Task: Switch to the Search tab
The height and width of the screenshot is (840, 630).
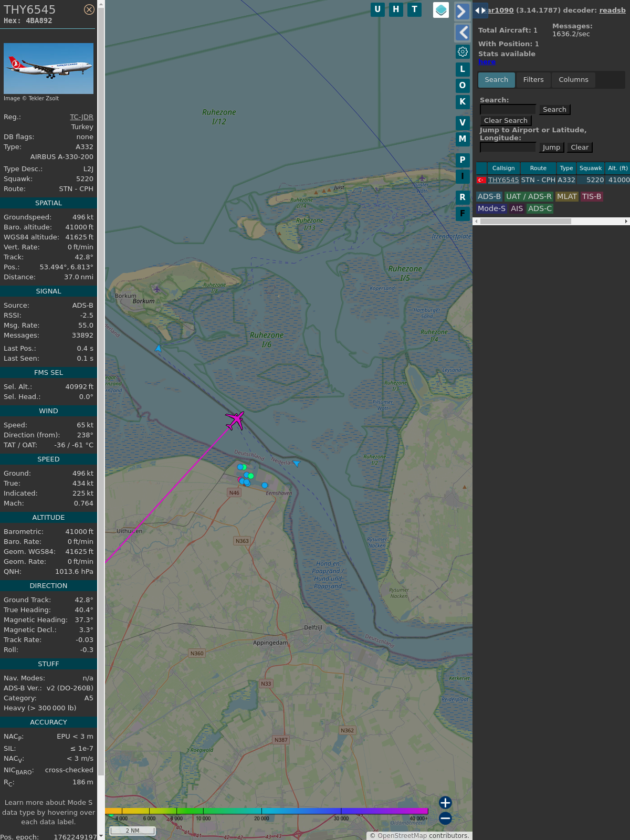Action: (497, 80)
